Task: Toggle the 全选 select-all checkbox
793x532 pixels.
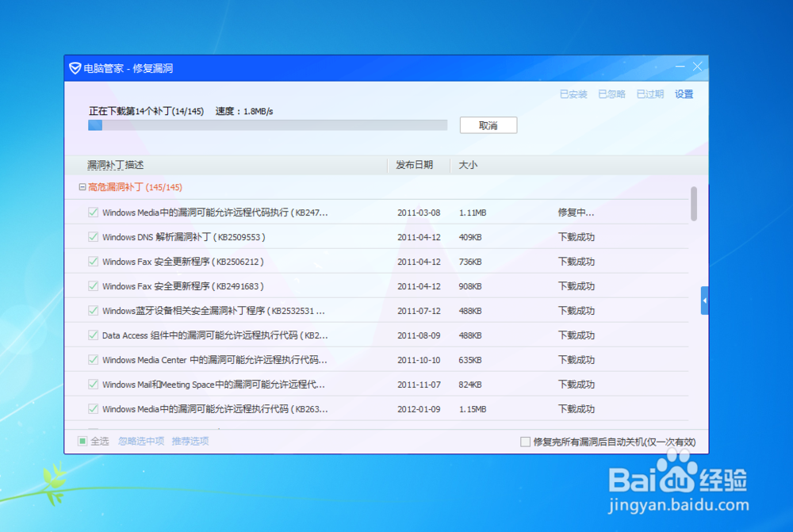Action: pyautogui.click(x=82, y=441)
